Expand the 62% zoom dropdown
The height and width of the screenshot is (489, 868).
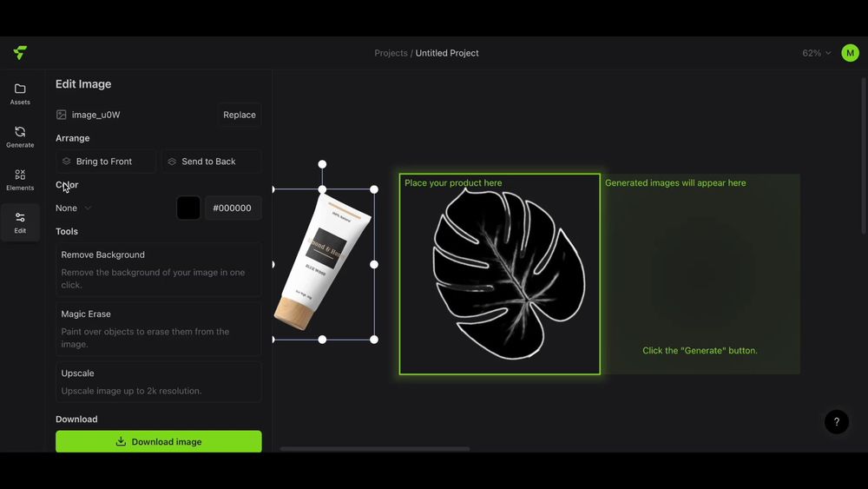(816, 53)
